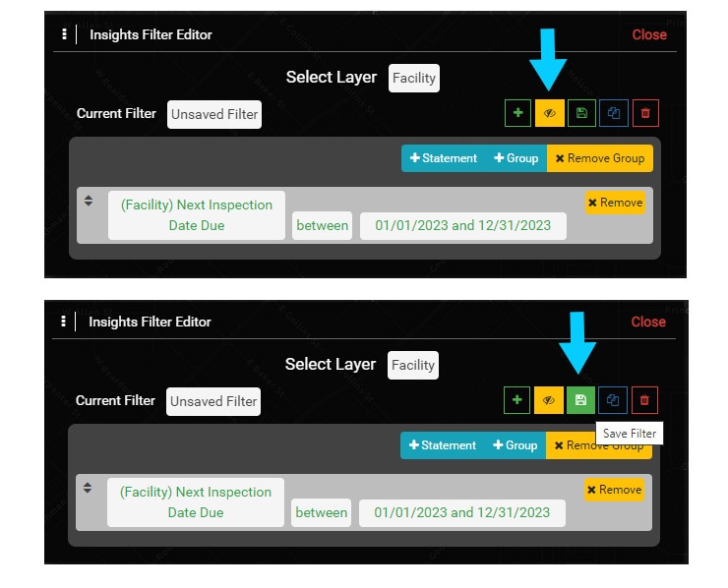Click the red trash icon in lower editor

pos(644,400)
